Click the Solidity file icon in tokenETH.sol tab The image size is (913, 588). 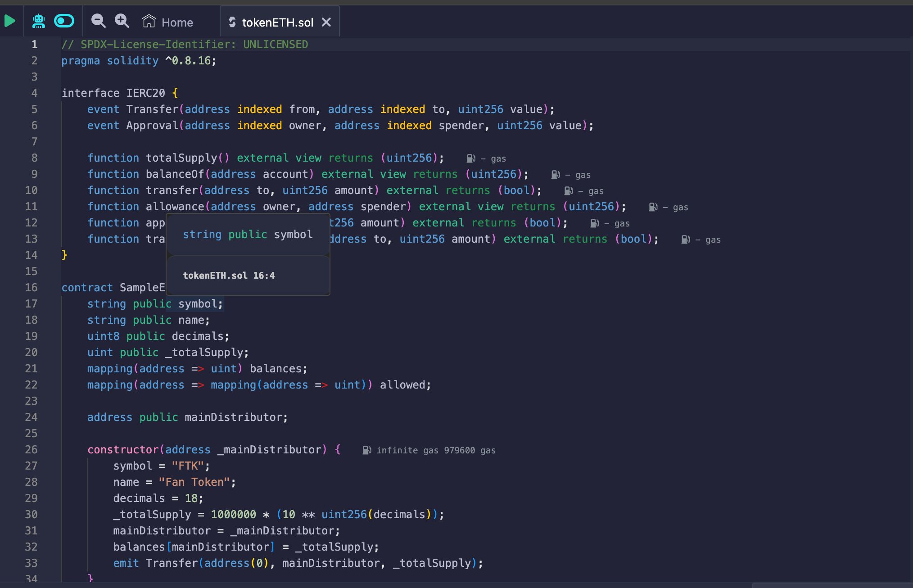coord(232,22)
